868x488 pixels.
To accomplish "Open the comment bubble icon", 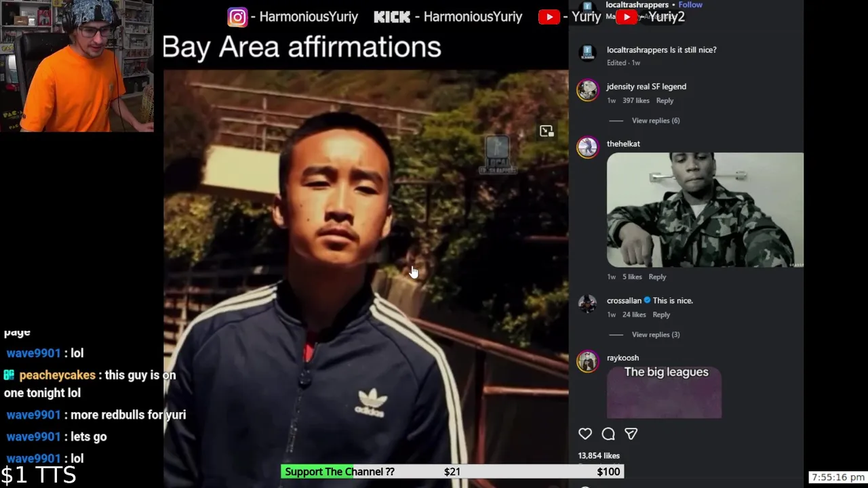I will pyautogui.click(x=608, y=434).
